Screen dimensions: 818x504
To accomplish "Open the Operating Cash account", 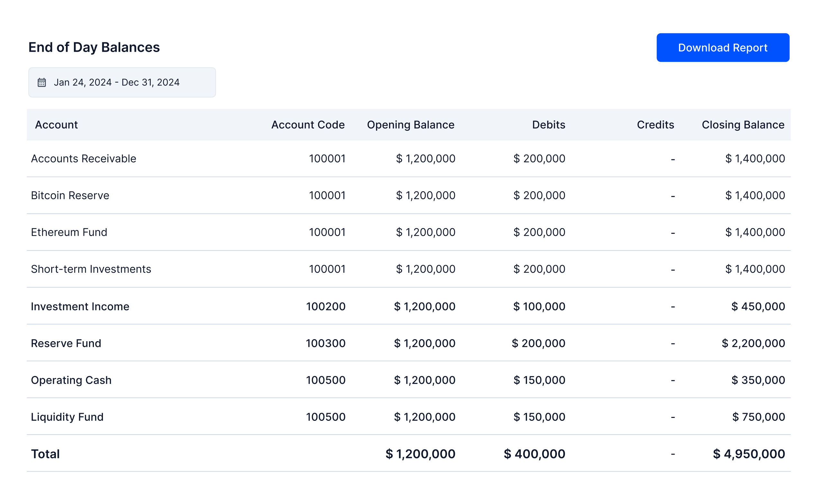I will (x=71, y=380).
